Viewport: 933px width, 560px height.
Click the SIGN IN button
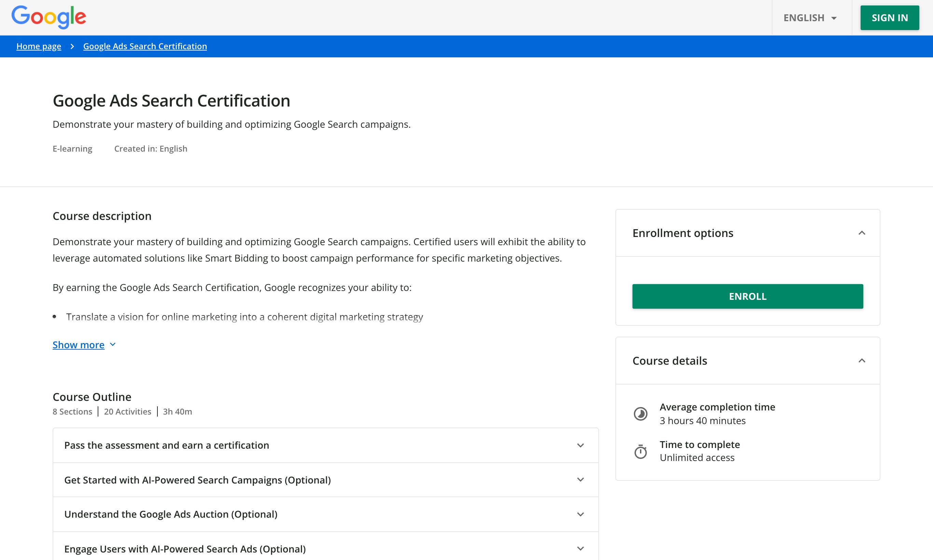click(x=890, y=18)
